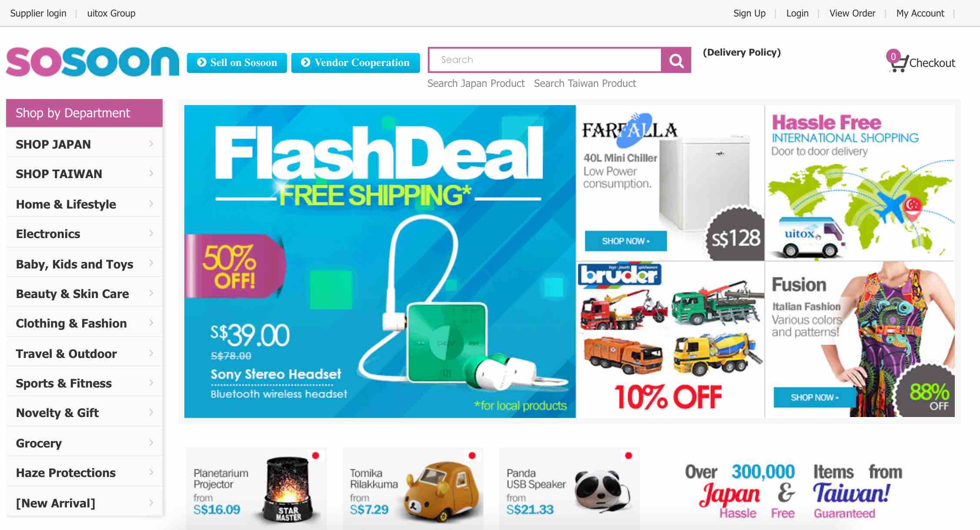980x530 pixels.
Task: Click the Sign Up link
Action: pyautogui.click(x=749, y=13)
